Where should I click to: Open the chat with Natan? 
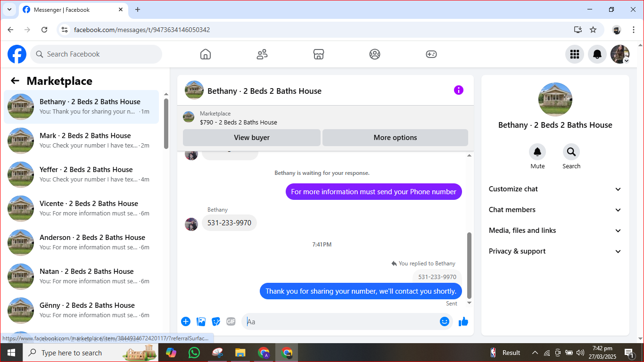(x=81, y=276)
